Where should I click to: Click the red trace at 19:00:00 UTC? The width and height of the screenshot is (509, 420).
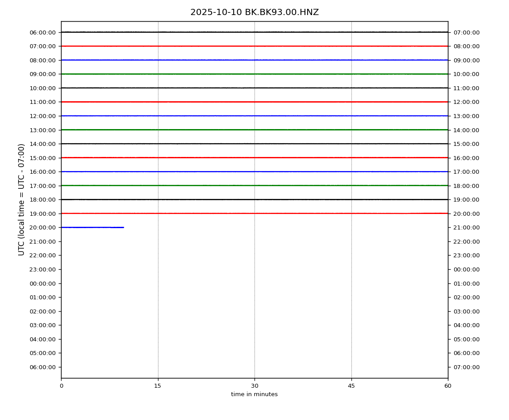(x=254, y=213)
